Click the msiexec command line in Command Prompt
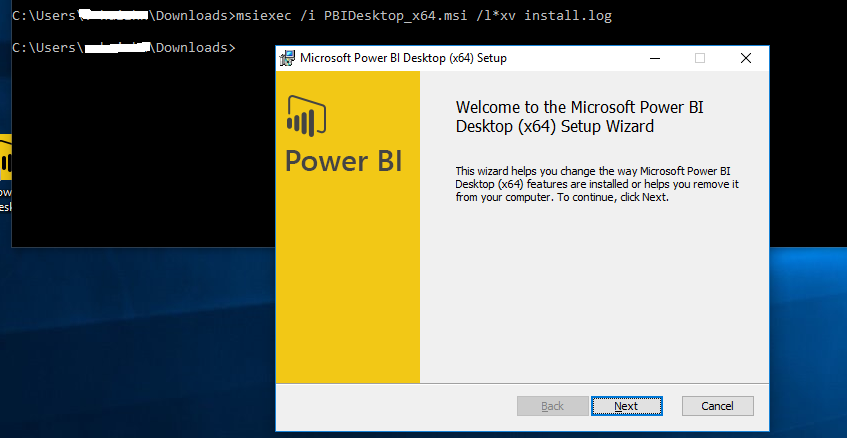The image size is (847, 438). (312, 16)
